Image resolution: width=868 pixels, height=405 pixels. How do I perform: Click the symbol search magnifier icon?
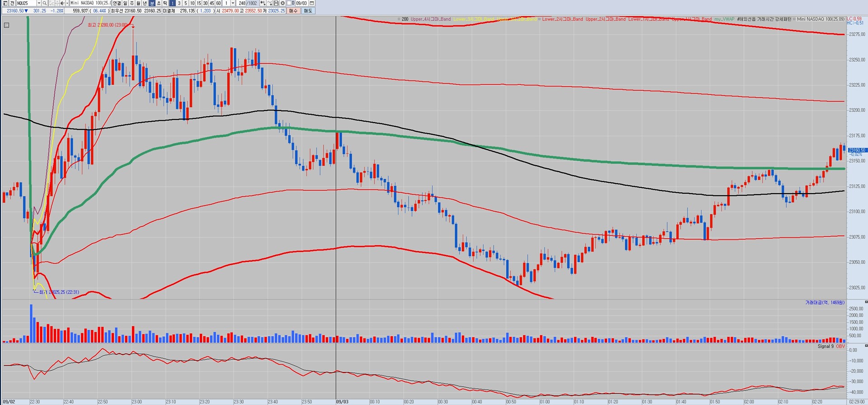click(x=45, y=3)
